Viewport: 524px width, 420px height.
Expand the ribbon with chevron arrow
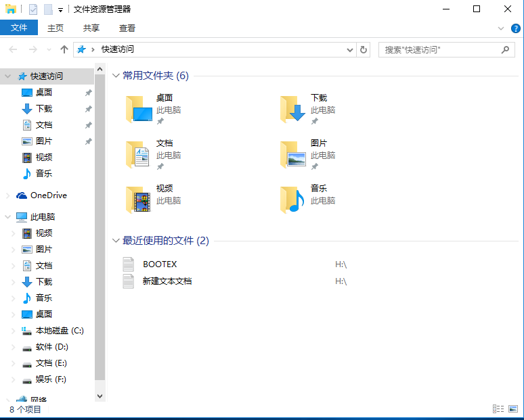click(x=501, y=28)
